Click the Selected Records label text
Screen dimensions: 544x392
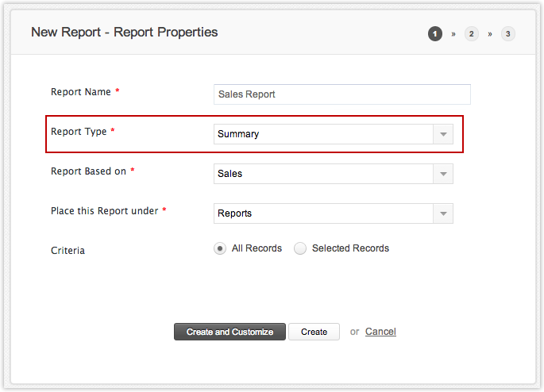tap(350, 248)
